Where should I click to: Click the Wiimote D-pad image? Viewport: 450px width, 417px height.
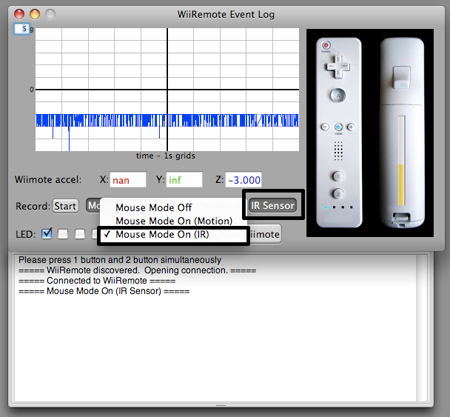[338, 67]
